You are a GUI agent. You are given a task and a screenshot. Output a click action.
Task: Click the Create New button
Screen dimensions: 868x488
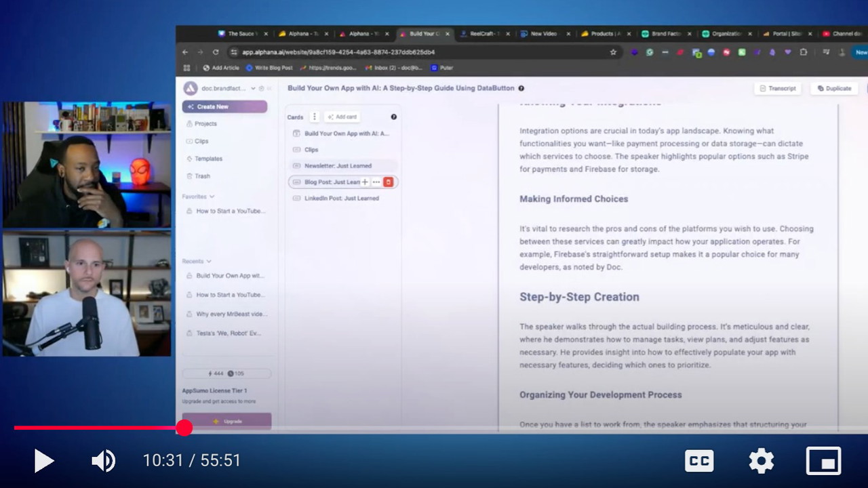point(224,106)
